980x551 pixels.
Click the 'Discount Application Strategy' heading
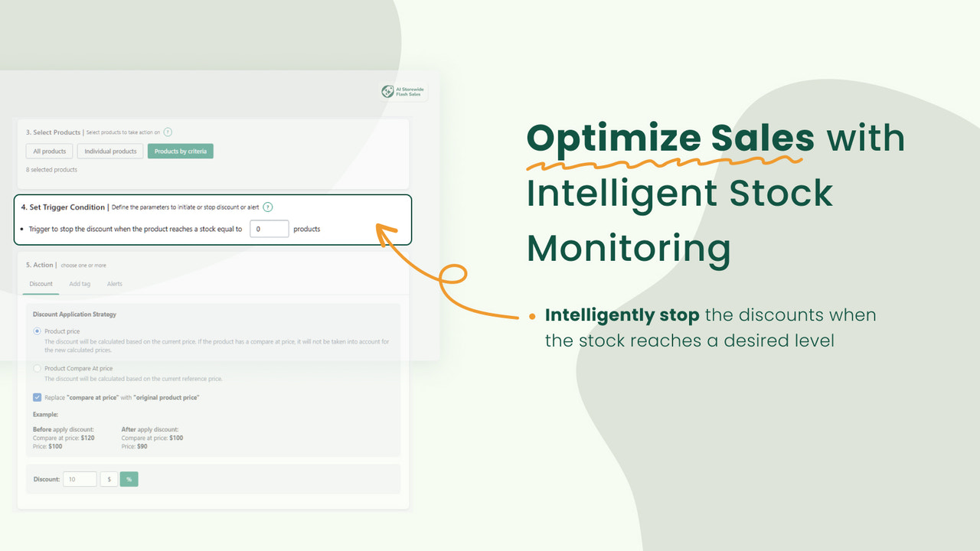pos(74,315)
